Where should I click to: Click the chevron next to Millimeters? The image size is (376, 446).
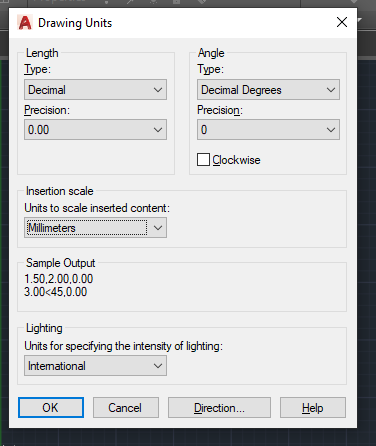(x=158, y=228)
